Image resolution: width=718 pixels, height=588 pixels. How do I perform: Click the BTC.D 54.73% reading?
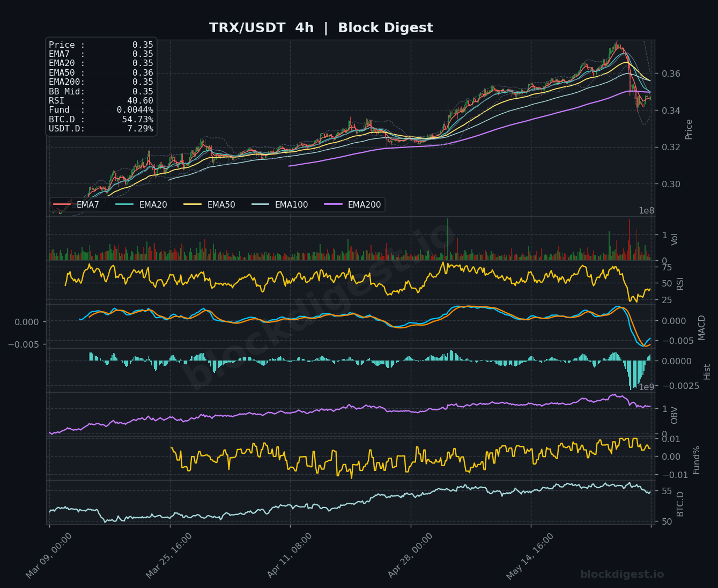coord(101,120)
